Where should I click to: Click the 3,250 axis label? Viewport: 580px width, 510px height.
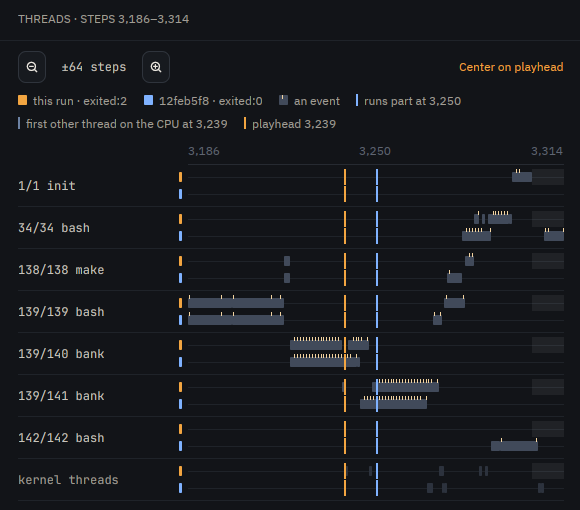[x=375, y=151]
